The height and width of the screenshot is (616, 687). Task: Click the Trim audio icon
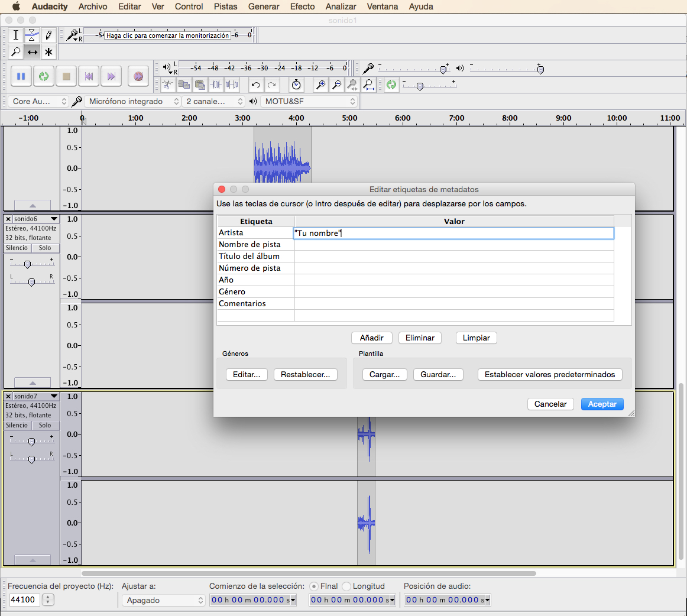216,85
